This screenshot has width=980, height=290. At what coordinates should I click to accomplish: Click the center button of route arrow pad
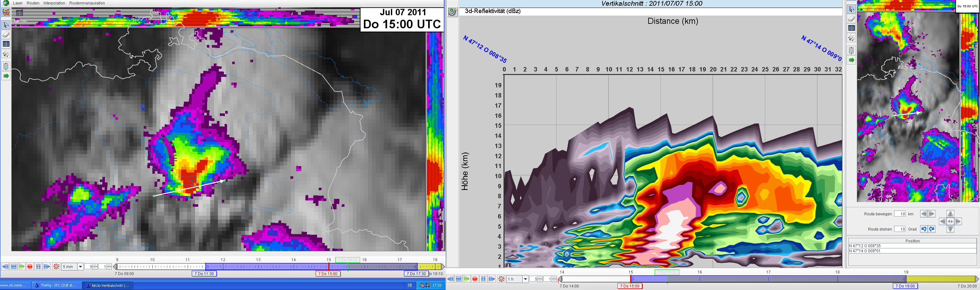click(950, 222)
